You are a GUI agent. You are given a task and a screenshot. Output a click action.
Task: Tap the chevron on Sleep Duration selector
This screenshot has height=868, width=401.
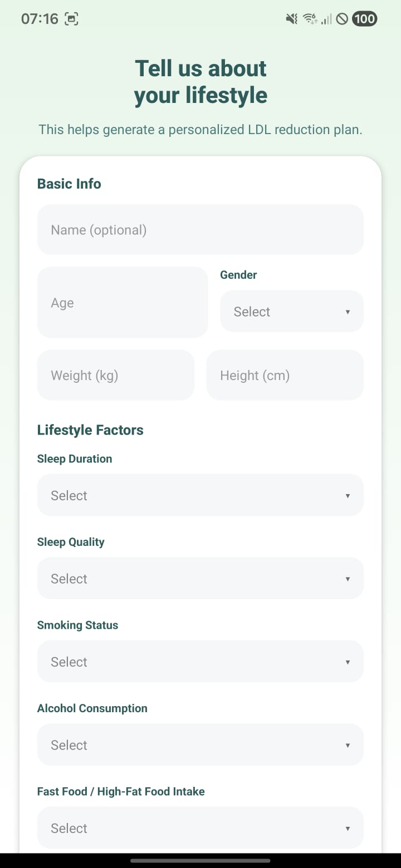click(348, 495)
